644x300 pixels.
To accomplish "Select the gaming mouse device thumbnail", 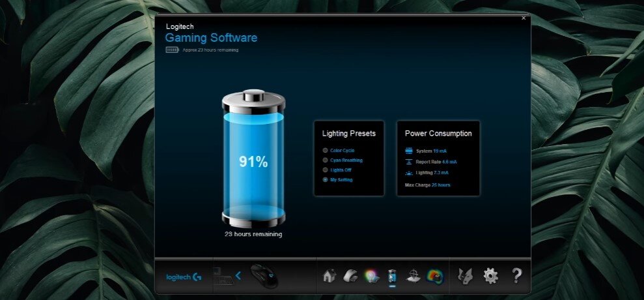I will tap(264, 275).
